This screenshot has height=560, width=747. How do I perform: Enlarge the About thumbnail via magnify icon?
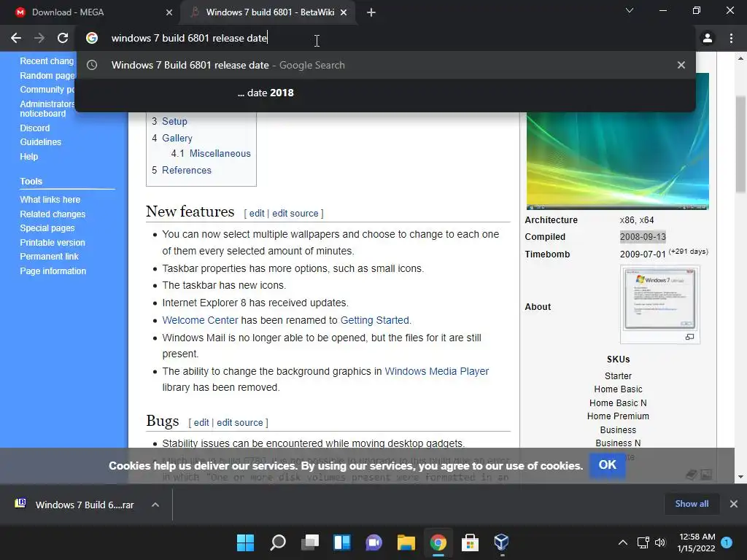pyautogui.click(x=689, y=337)
